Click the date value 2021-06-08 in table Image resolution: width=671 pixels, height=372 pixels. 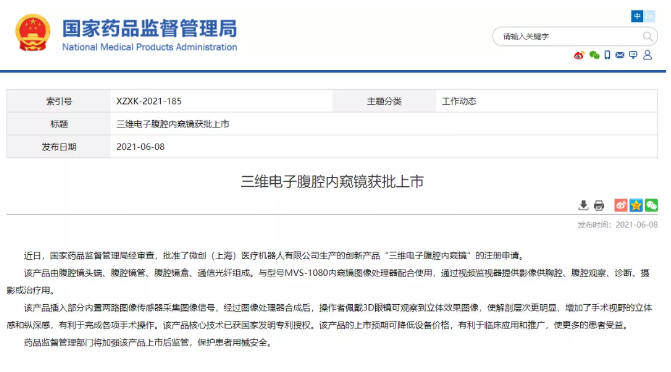coord(140,147)
